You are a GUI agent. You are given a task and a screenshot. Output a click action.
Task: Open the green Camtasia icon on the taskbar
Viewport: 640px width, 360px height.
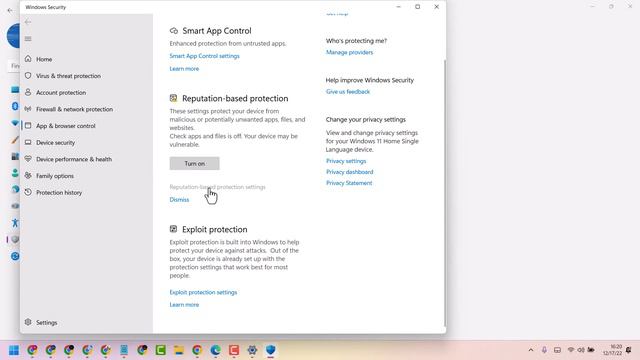click(160, 350)
